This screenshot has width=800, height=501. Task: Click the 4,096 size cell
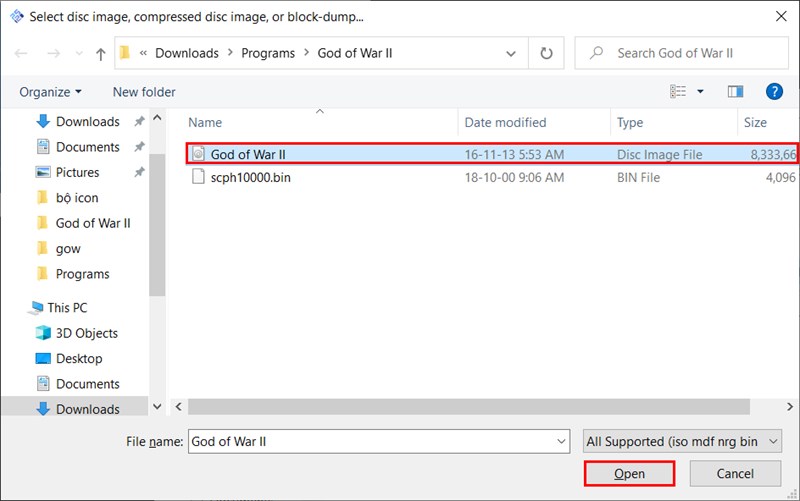[781, 178]
